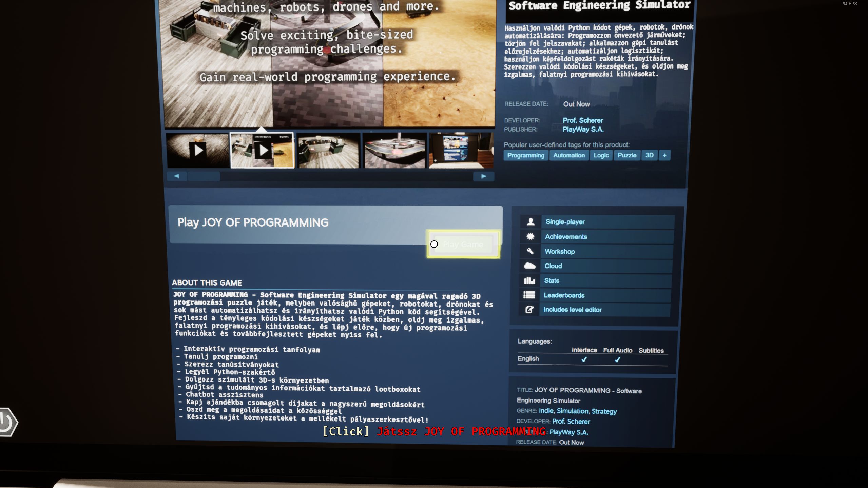Select the Programming tag
The image size is (868, 488).
coord(525,155)
